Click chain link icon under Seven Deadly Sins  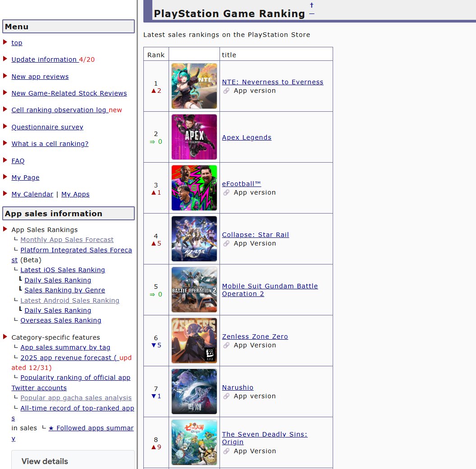tap(226, 451)
